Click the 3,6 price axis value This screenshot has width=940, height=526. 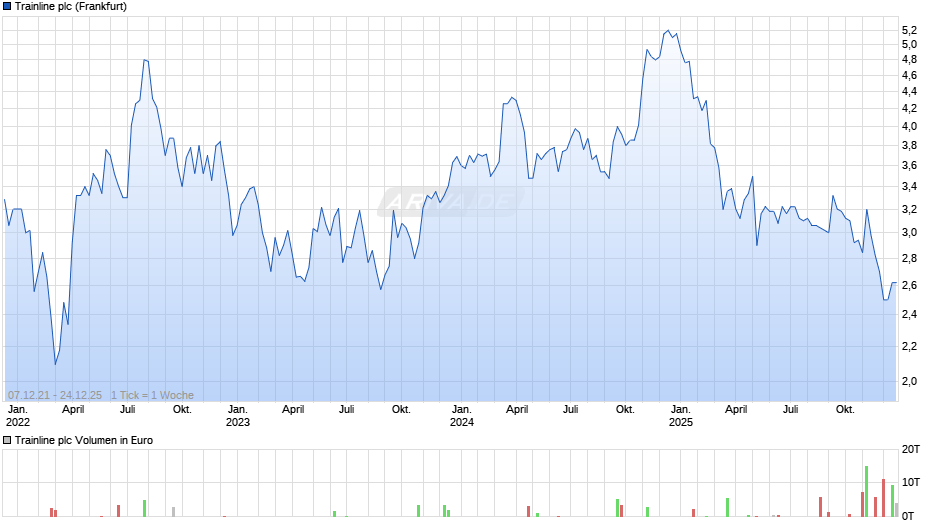pyautogui.click(x=909, y=166)
